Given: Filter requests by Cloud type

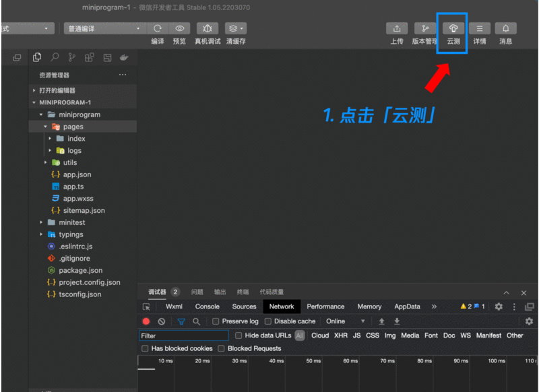Looking at the screenshot, I should click(320, 335).
